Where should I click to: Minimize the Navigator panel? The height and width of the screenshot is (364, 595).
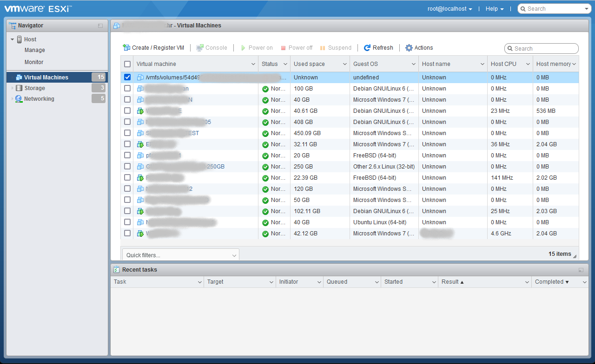100,26
